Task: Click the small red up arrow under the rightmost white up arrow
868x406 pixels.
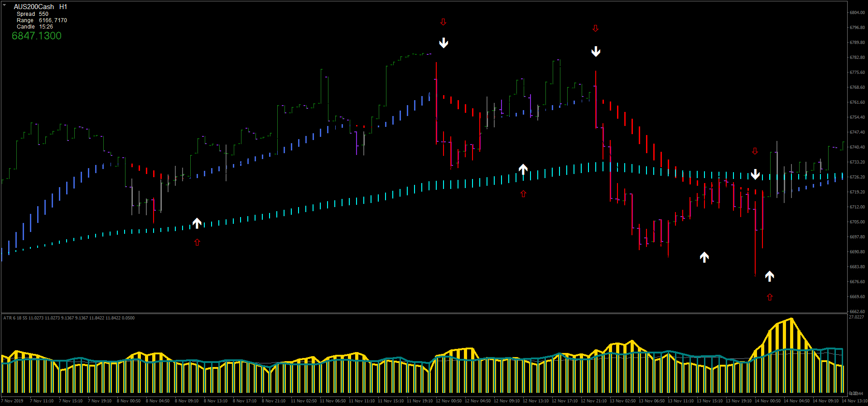Action: (770, 297)
